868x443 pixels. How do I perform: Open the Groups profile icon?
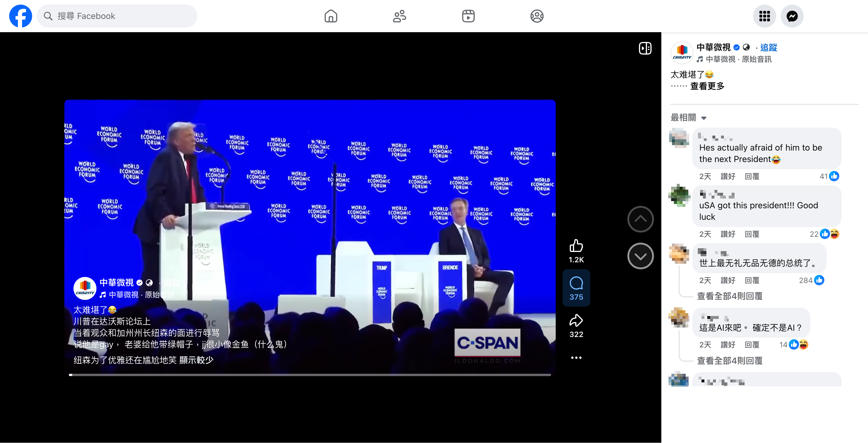(x=537, y=16)
